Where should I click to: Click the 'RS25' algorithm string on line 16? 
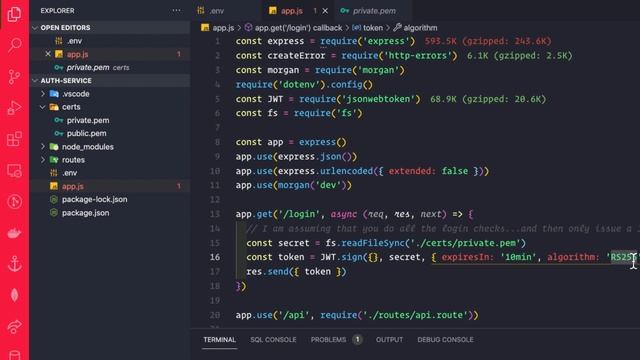622,257
